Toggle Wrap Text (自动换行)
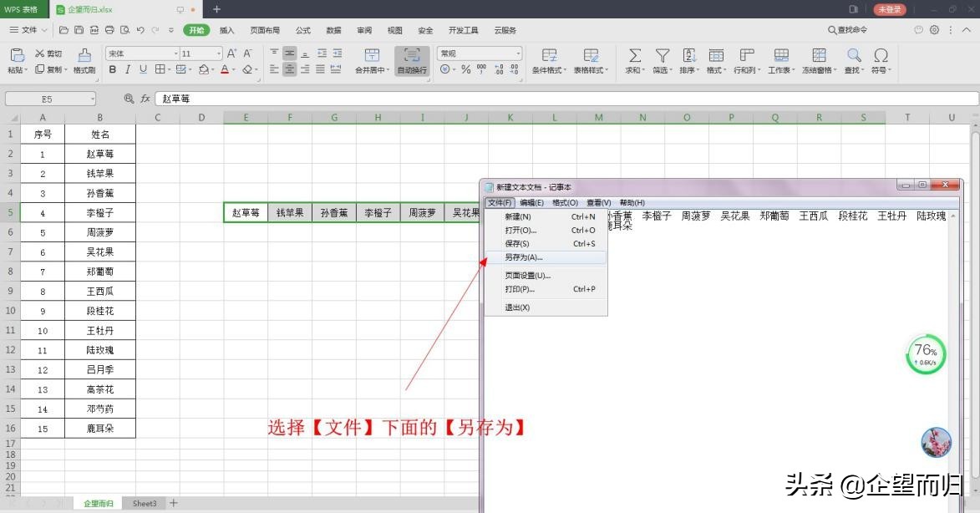 click(412, 61)
